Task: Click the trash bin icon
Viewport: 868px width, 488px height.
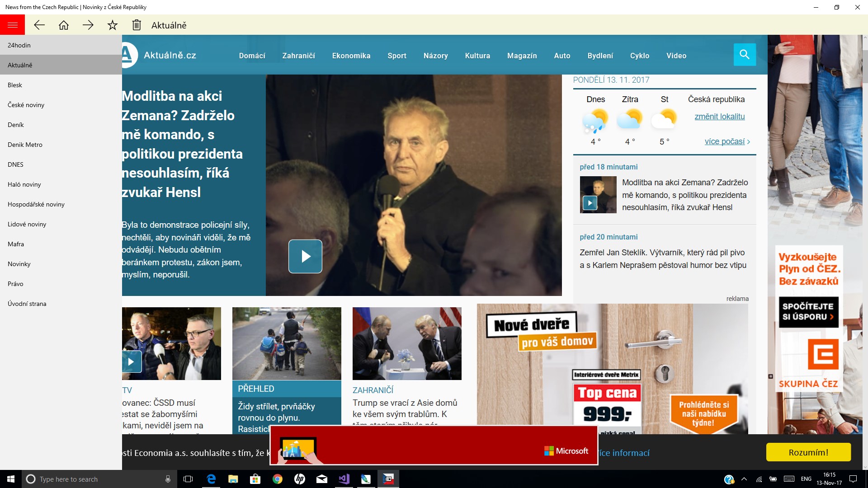Action: pos(137,25)
